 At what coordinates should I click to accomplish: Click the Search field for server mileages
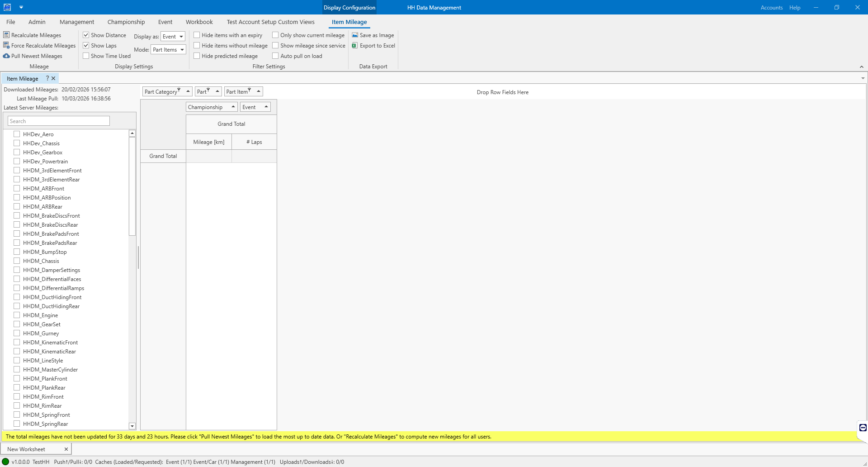59,121
